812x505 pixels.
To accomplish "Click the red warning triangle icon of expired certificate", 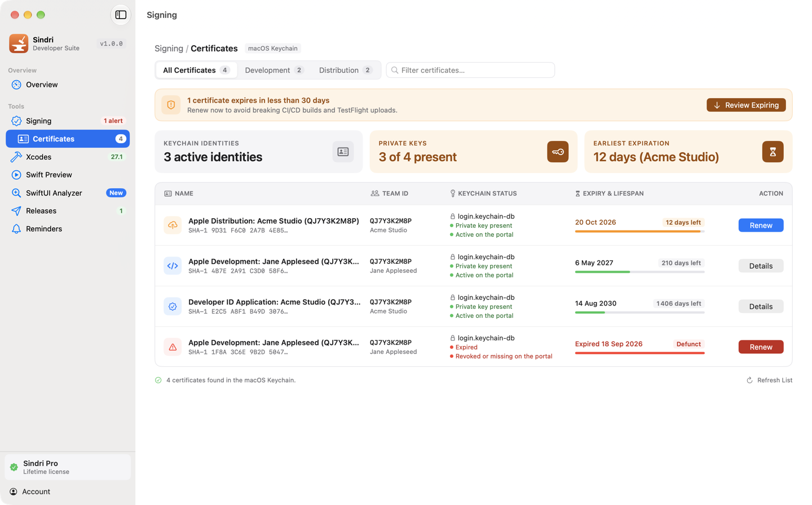I will tap(173, 347).
